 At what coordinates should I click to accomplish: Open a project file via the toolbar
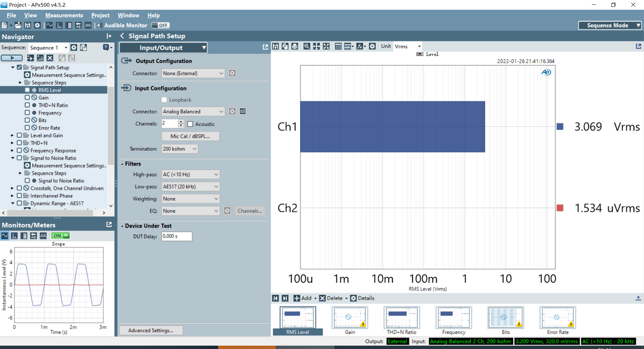point(18,25)
